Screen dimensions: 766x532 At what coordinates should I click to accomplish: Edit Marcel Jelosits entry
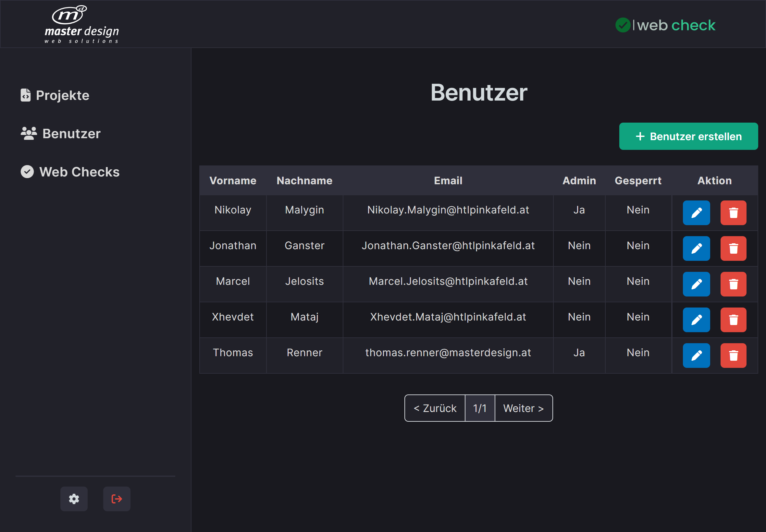pyautogui.click(x=696, y=284)
